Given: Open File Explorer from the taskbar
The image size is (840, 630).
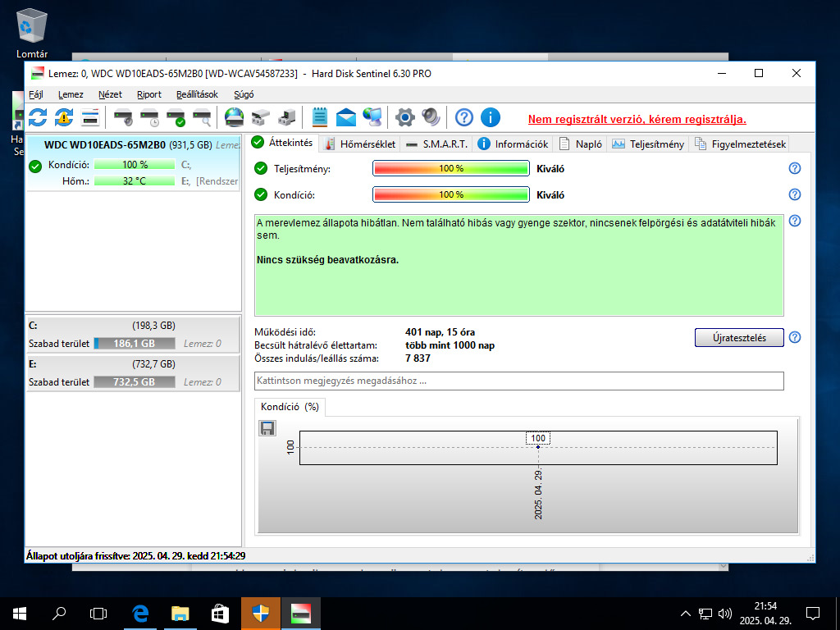Looking at the screenshot, I should pos(180,614).
